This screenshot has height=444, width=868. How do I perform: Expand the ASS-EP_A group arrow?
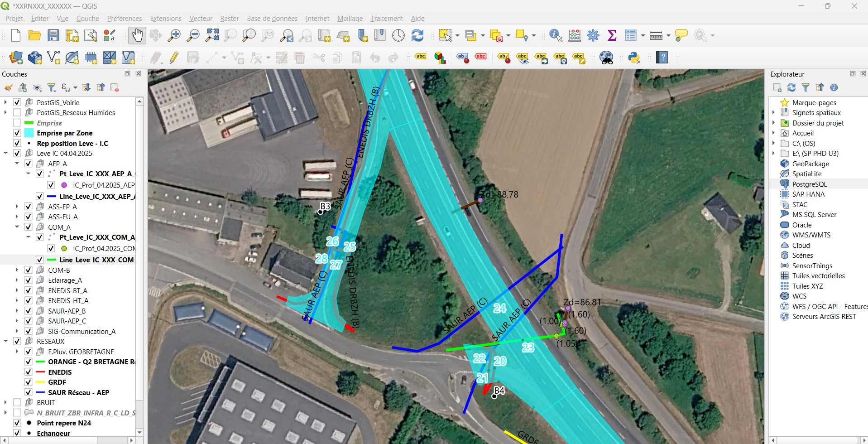coord(17,207)
